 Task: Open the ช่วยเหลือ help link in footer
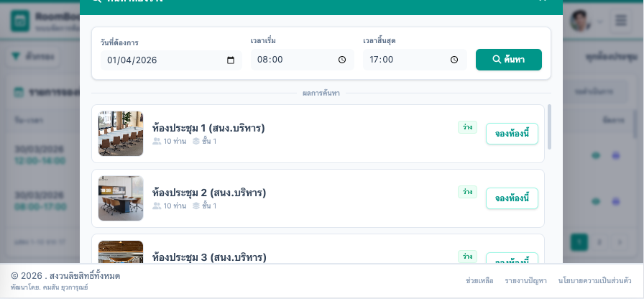[x=479, y=280]
